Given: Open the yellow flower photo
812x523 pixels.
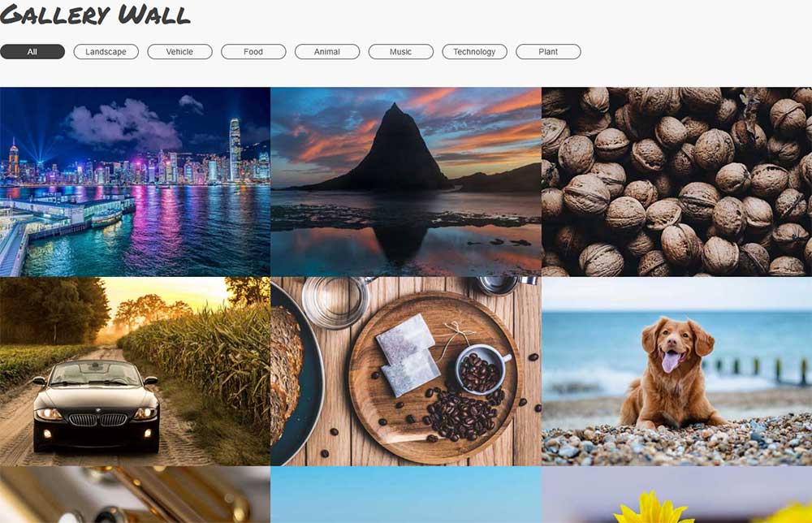Looking at the screenshot, I should tap(677, 495).
